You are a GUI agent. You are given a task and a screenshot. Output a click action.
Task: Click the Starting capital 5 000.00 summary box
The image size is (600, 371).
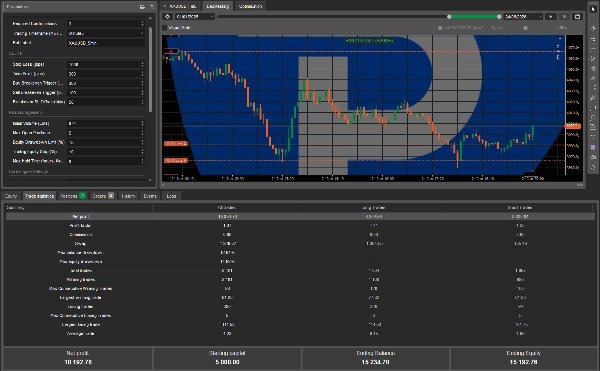point(227,358)
